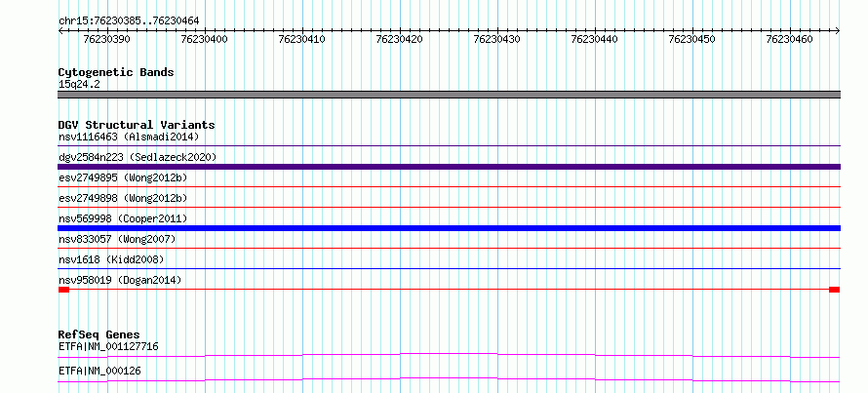Select variant nsv569998 (Cooper2011)
The image size is (868, 393).
point(123,218)
